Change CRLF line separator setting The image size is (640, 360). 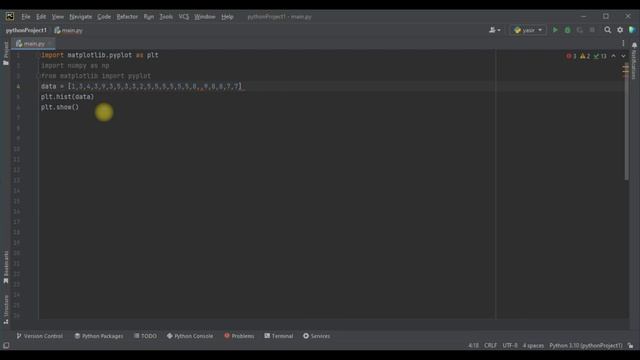pyautogui.click(x=490, y=345)
